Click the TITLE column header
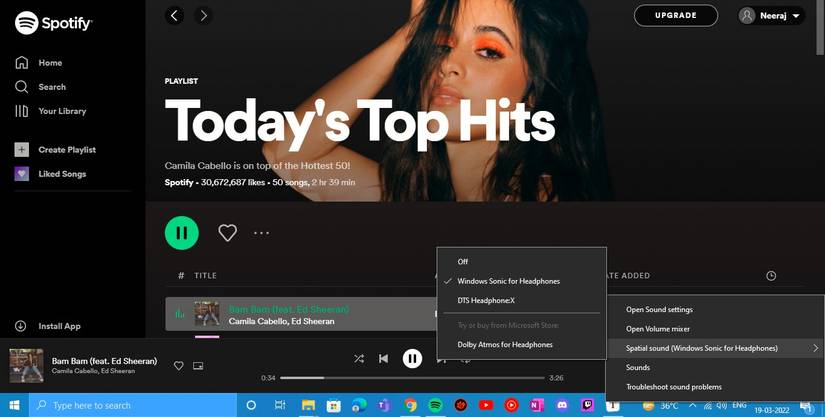The height and width of the screenshot is (417, 825). (x=205, y=276)
